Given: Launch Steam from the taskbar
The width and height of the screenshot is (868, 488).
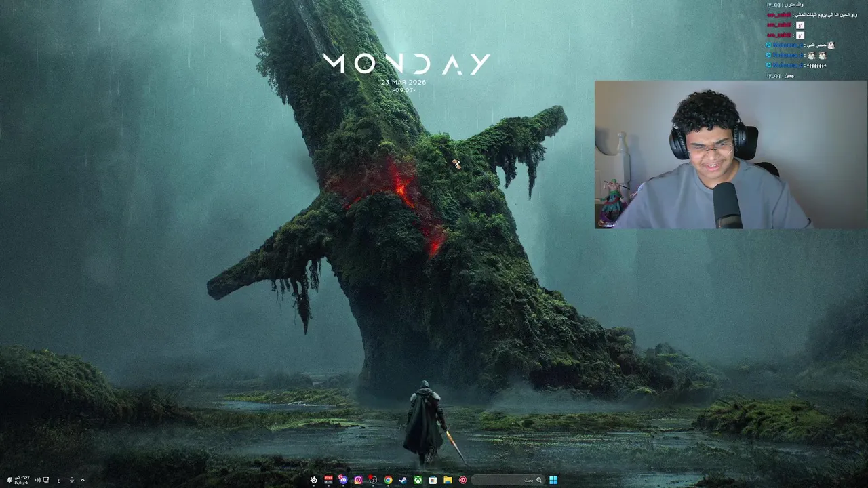Looking at the screenshot, I should tap(403, 480).
